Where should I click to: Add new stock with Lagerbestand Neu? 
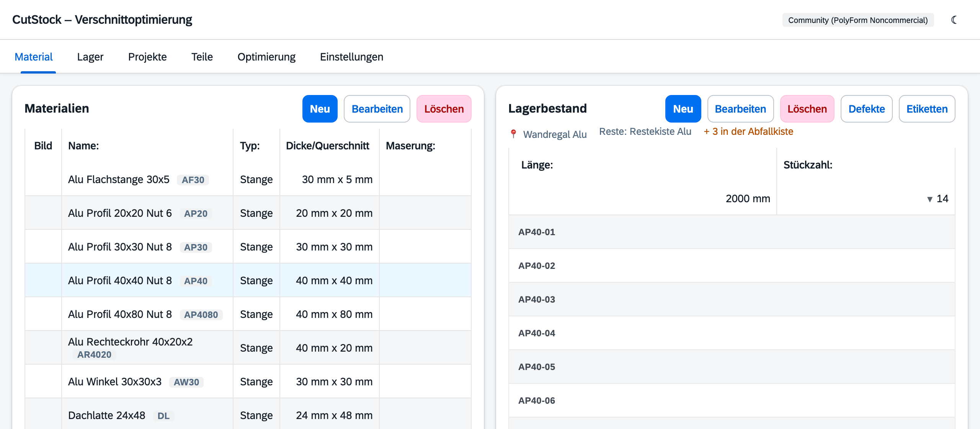point(683,109)
